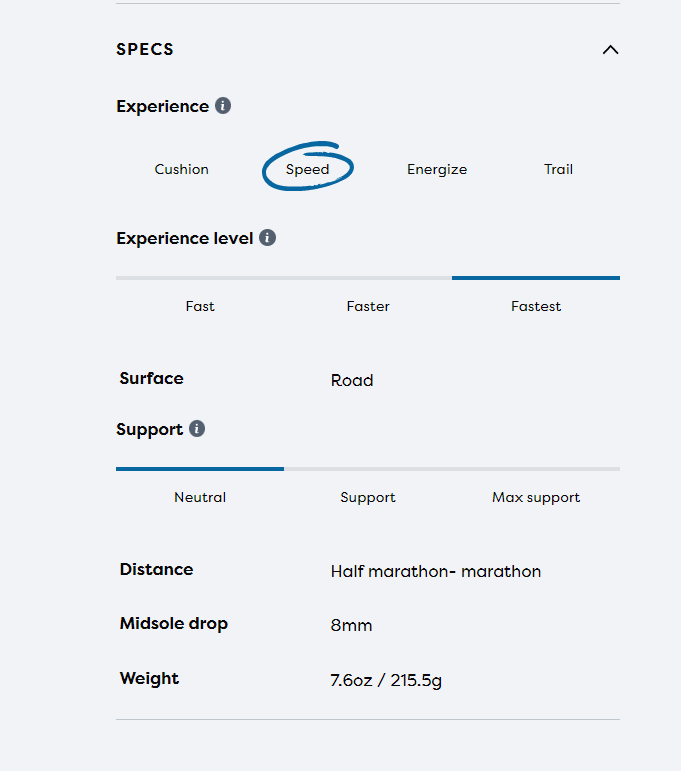Image resolution: width=681 pixels, height=771 pixels.
Task: Select the Trail experience option
Action: (x=559, y=169)
